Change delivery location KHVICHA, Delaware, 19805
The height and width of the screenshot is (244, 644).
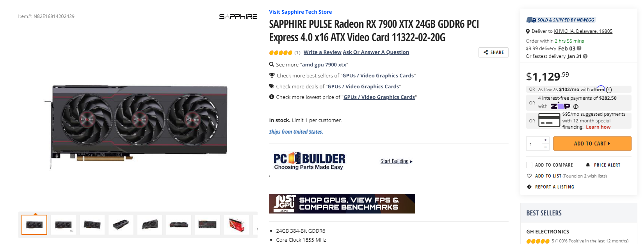583,31
